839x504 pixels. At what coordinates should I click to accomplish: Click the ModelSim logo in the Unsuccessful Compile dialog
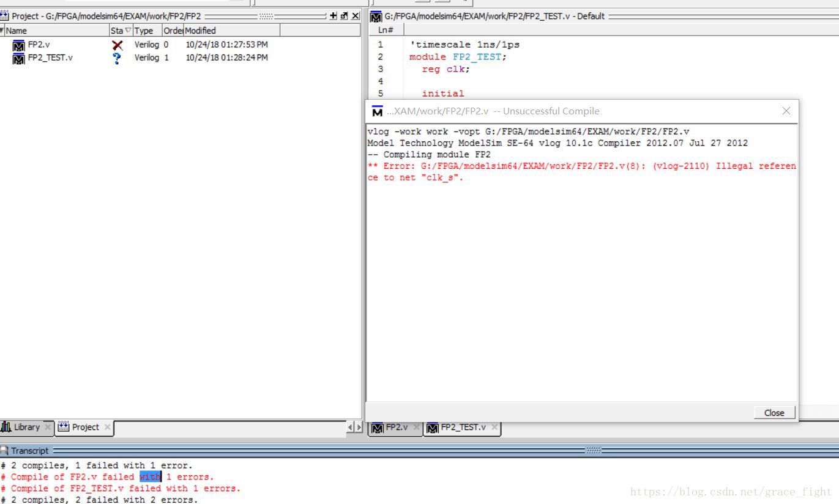tap(377, 111)
